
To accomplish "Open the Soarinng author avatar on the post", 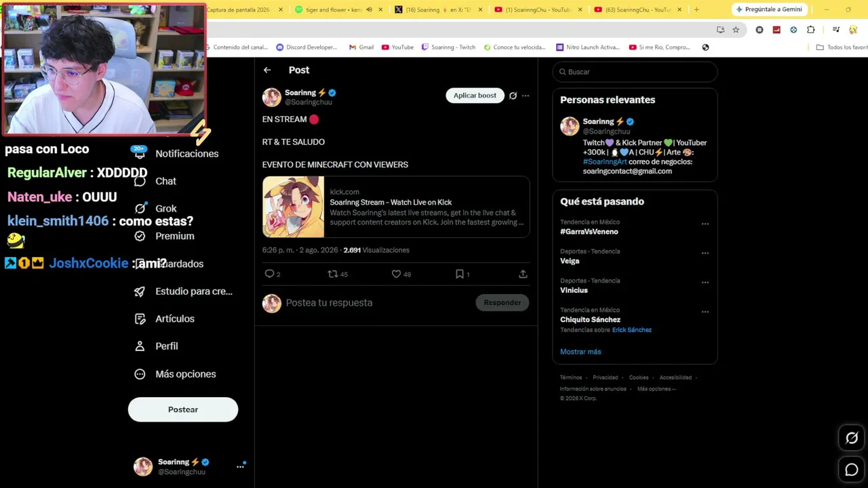I will click(x=272, y=97).
